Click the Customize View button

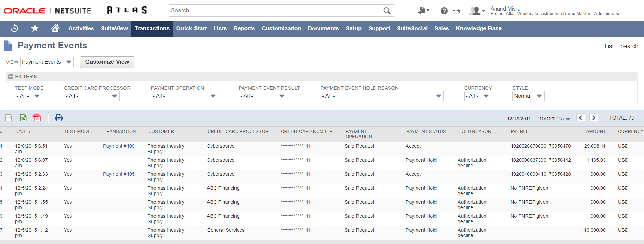pos(107,62)
